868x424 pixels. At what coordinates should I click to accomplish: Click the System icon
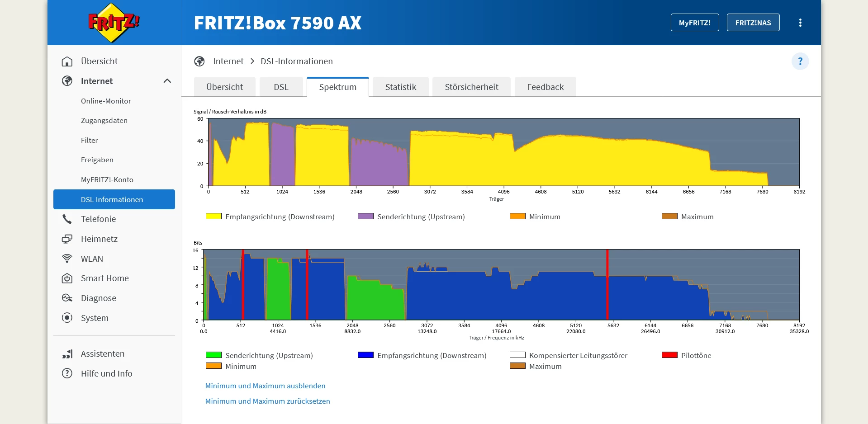point(67,318)
